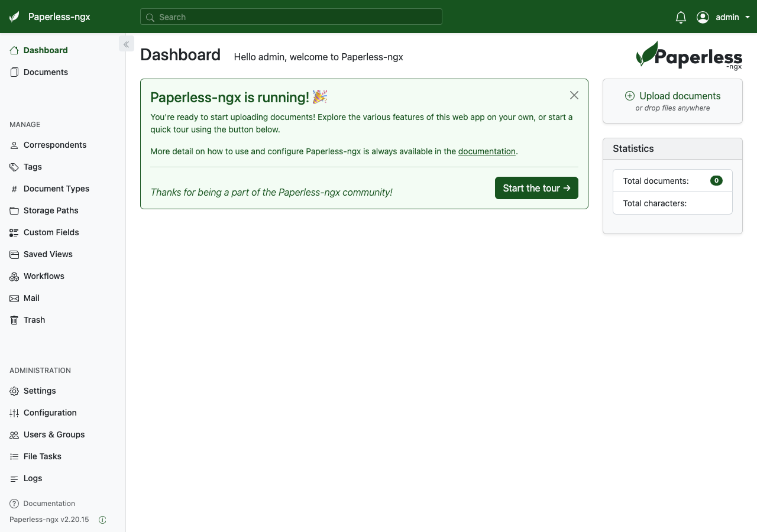Click Start the tour button
This screenshot has height=532, width=757.
click(536, 188)
